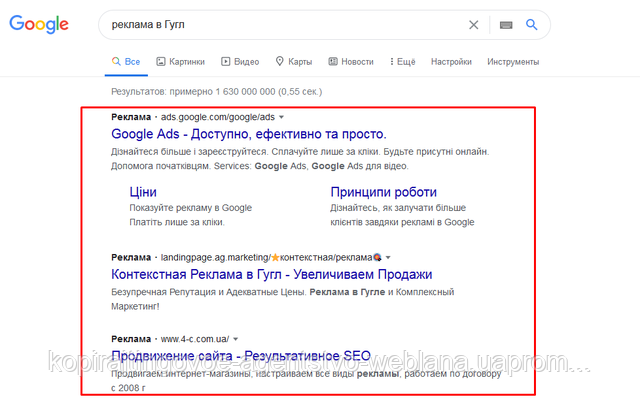Open Контекстная Реклама в Гугл result

tap(271, 274)
